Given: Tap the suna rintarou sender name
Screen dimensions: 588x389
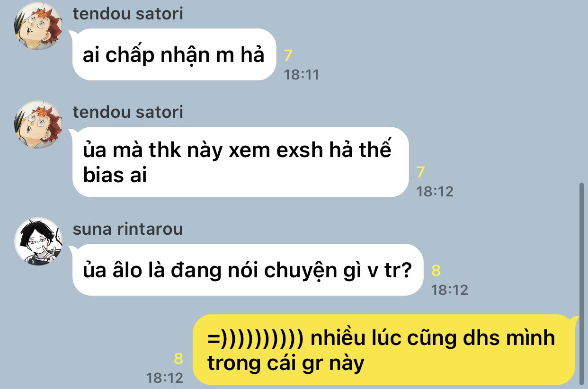Looking at the screenshot, I should [128, 229].
